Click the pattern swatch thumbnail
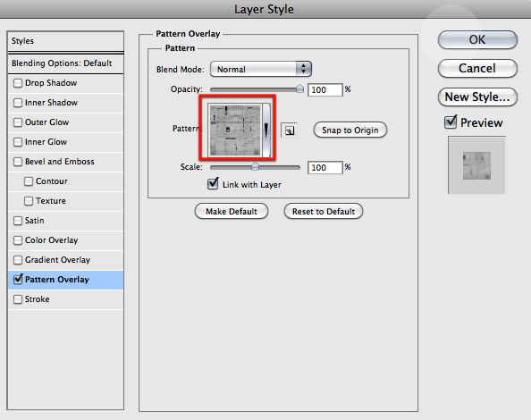Image resolution: width=531 pixels, height=420 pixels. 235,130
